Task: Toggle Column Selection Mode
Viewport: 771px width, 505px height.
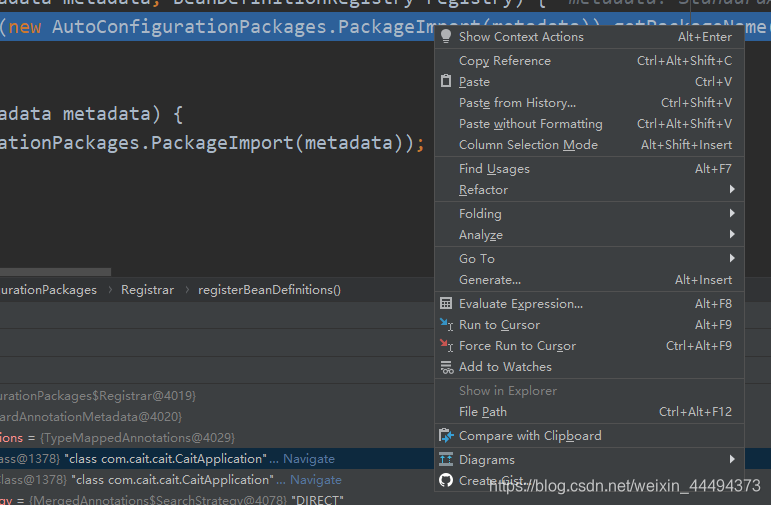Action: click(589, 145)
